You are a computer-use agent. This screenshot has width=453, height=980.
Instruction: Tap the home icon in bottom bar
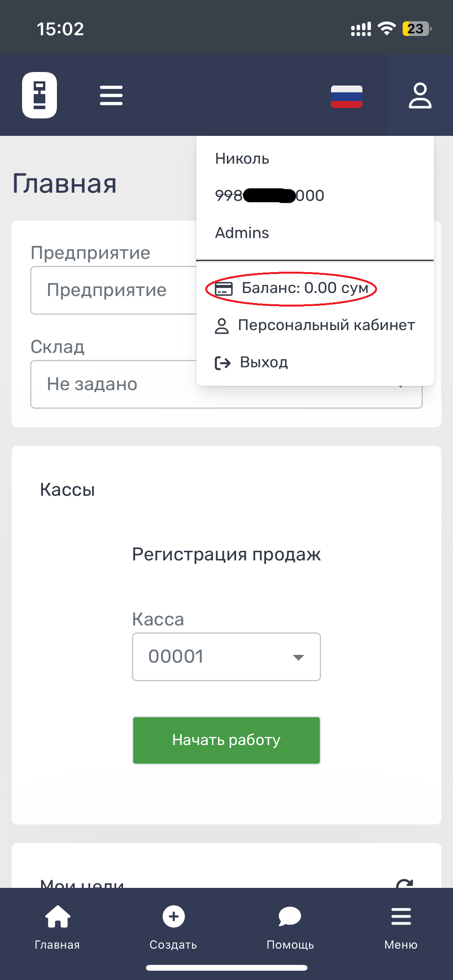point(58,917)
